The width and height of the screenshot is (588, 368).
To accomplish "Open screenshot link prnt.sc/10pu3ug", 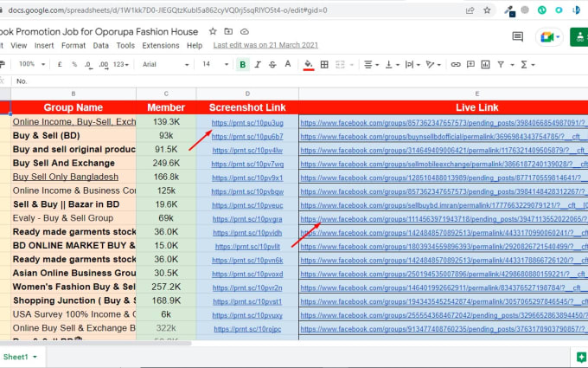I will coord(247,123).
